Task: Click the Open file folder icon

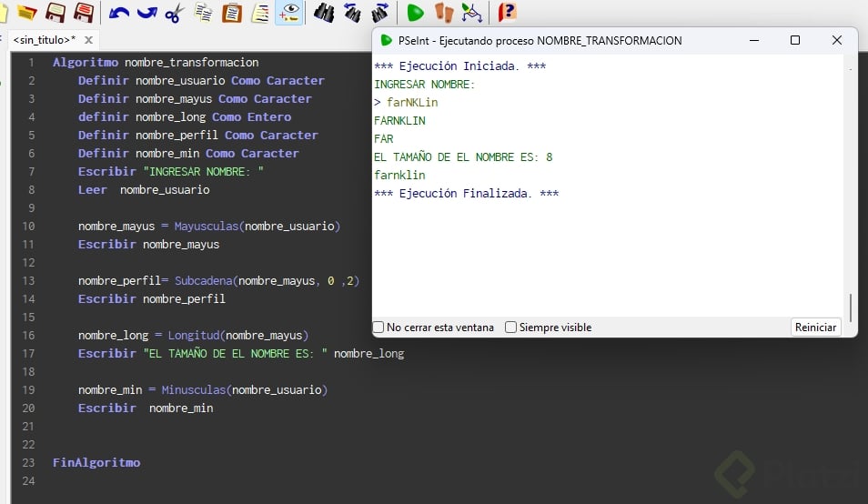Action: coord(26,13)
